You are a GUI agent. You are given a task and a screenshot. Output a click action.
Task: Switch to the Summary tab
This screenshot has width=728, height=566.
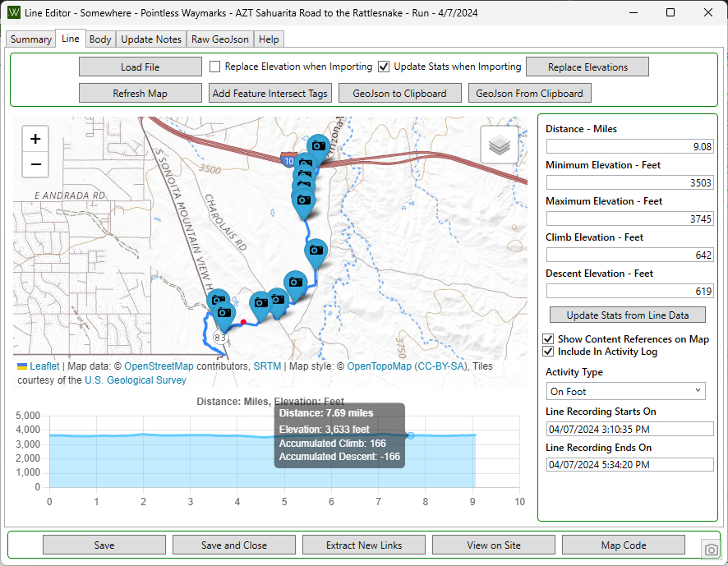(31, 39)
